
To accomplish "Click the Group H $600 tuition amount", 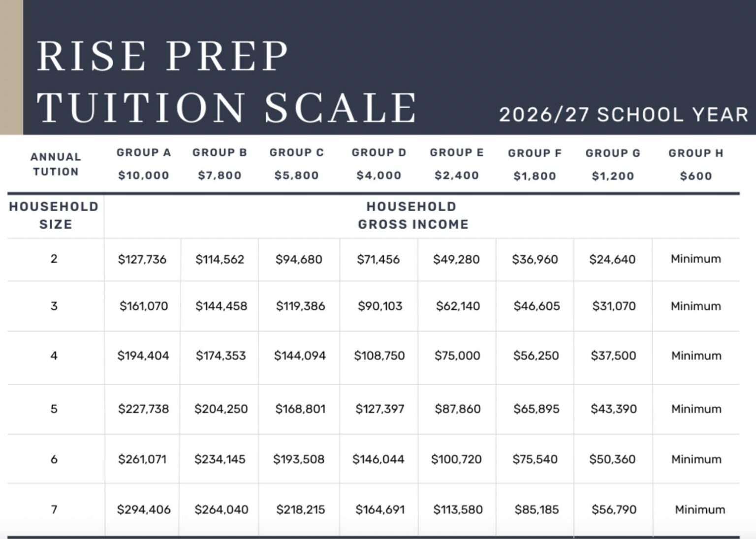I will click(x=695, y=176).
